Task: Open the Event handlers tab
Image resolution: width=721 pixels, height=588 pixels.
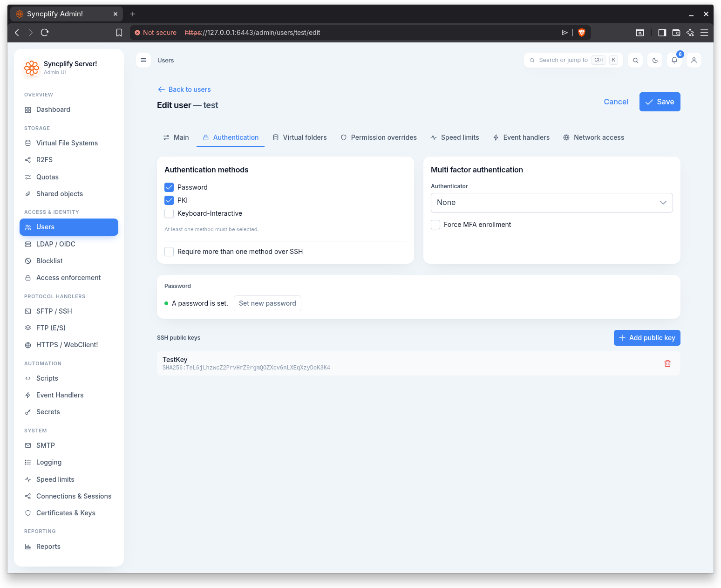Action: pyautogui.click(x=521, y=137)
